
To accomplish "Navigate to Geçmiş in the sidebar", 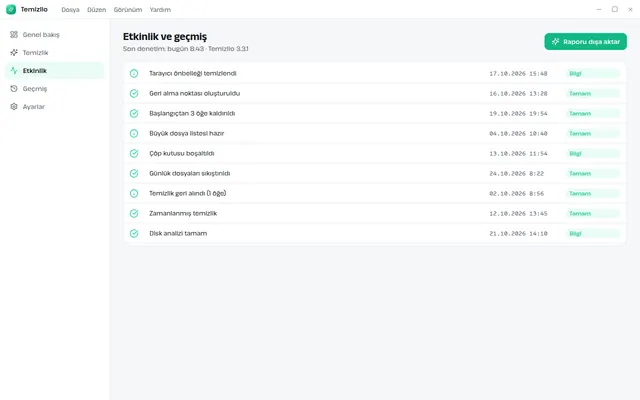I will [x=55, y=89].
